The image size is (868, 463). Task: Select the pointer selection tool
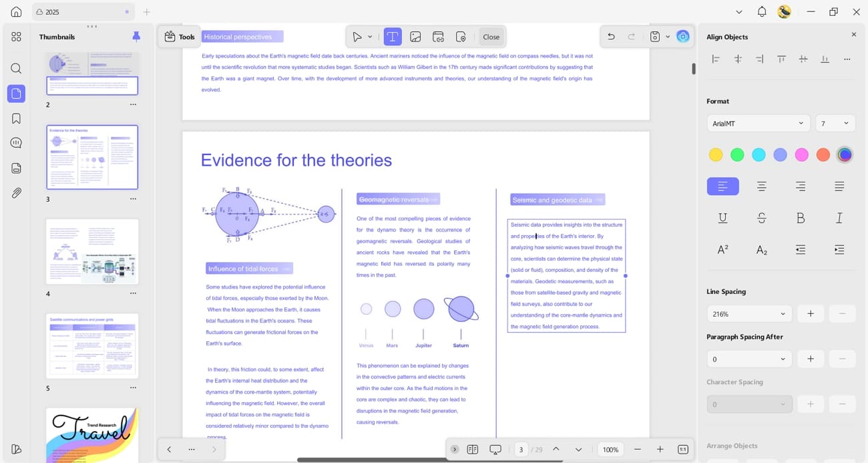point(357,37)
